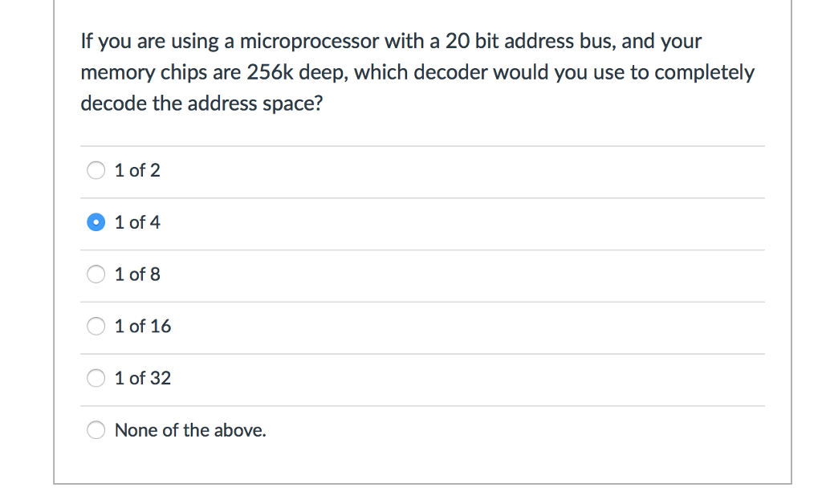Click the words "If you are using"
Viewport: 822px width, 504px height.
150,43
